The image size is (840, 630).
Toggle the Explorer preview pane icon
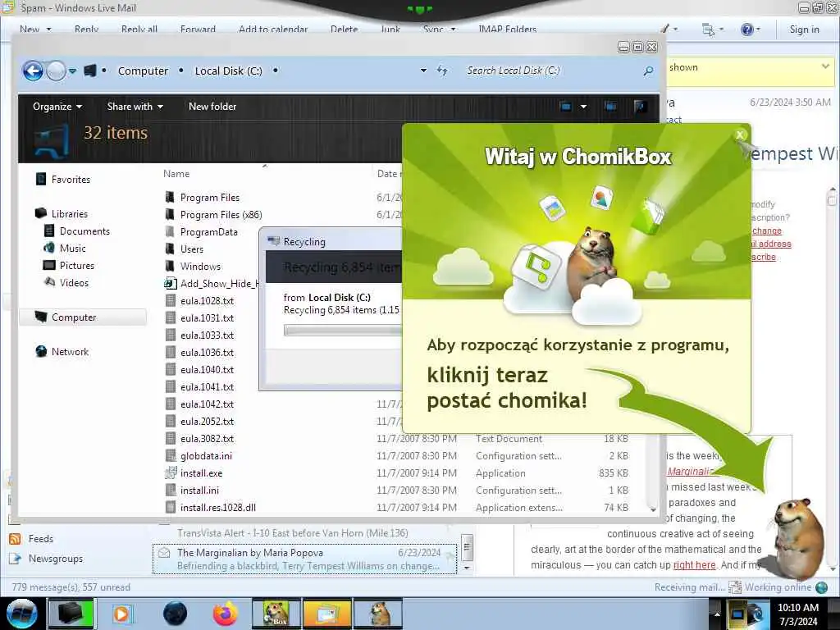coord(610,106)
